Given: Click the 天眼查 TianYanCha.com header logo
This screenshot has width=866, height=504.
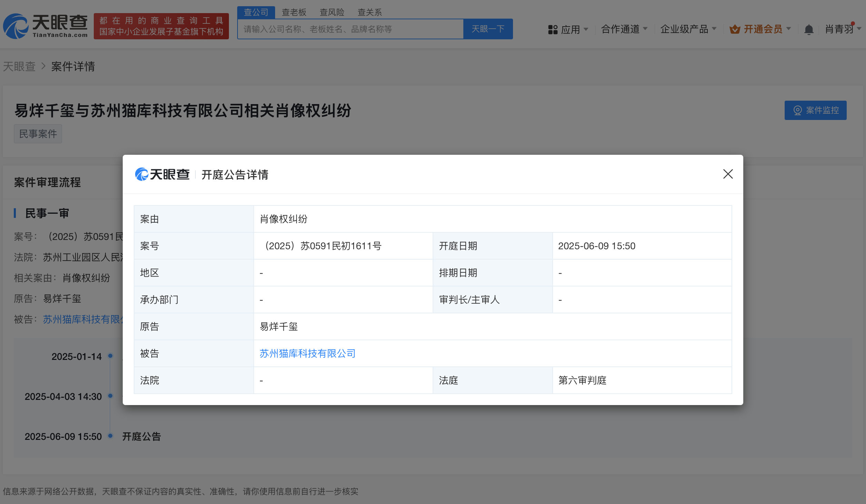Looking at the screenshot, I should [46, 26].
